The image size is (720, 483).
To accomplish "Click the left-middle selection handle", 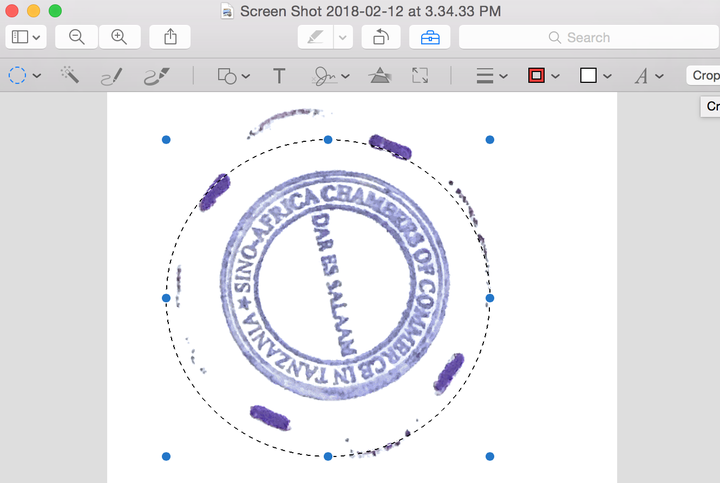I will pyautogui.click(x=166, y=298).
